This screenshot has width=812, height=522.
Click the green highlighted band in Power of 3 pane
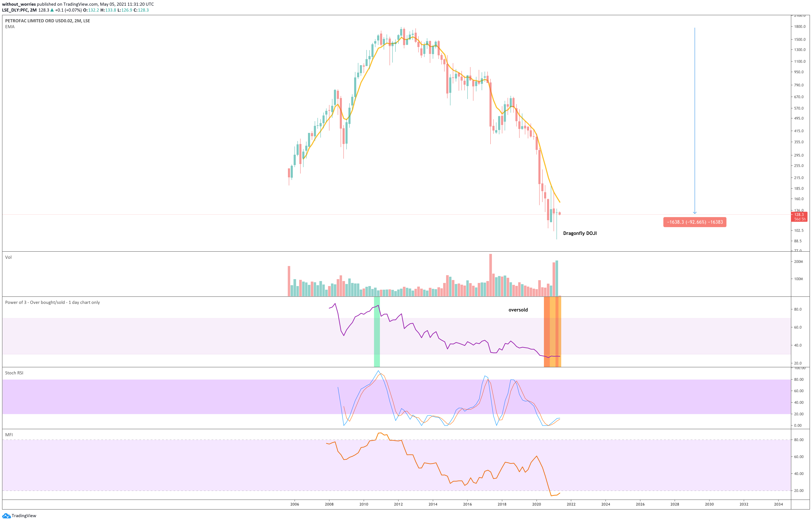tap(376, 332)
